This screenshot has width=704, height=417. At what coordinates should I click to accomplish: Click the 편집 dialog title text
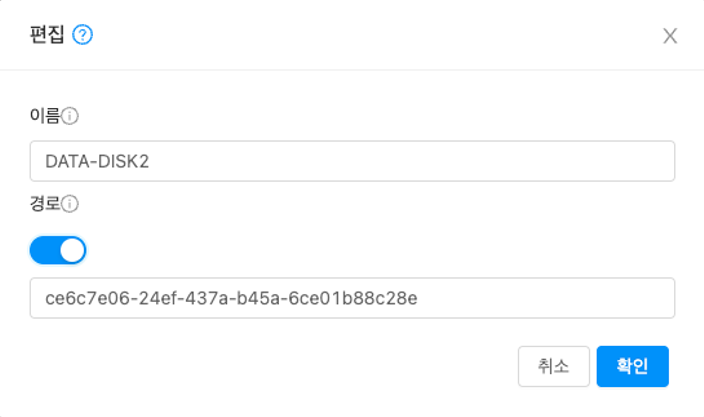[x=47, y=35]
